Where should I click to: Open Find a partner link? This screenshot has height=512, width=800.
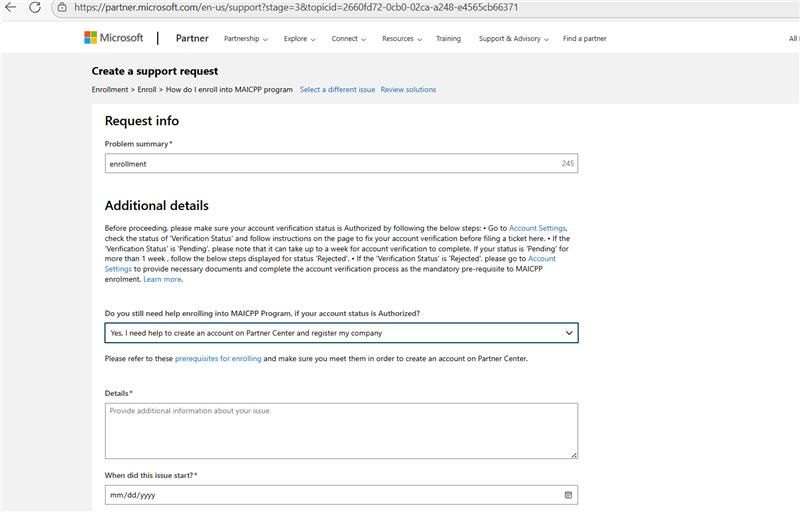tap(584, 39)
